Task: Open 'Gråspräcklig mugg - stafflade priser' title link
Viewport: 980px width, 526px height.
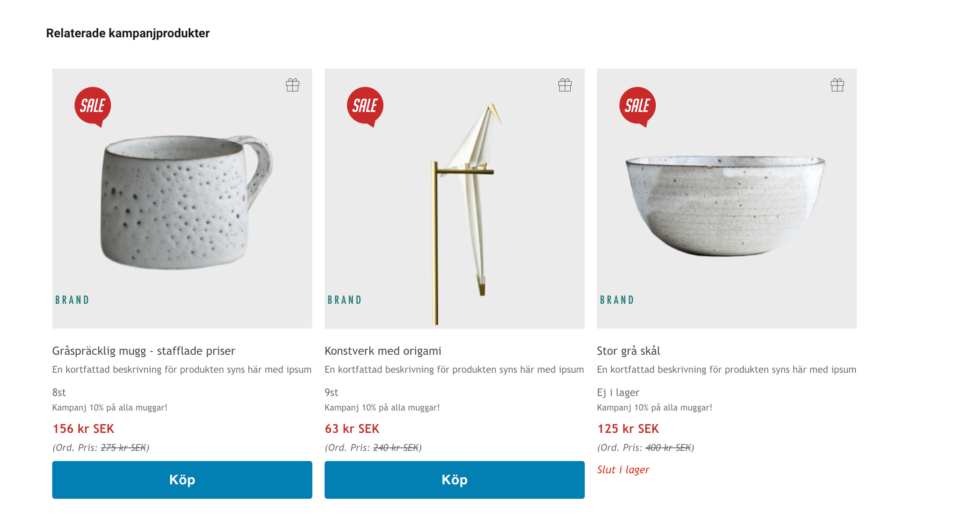Action: pyautogui.click(x=143, y=351)
